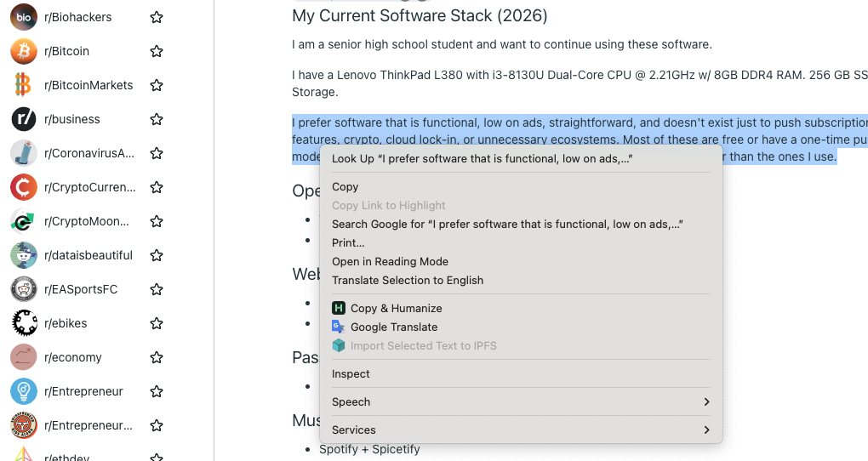Expand the Speech submenu arrow
Viewport: 868px width, 461px height.
[706, 401]
